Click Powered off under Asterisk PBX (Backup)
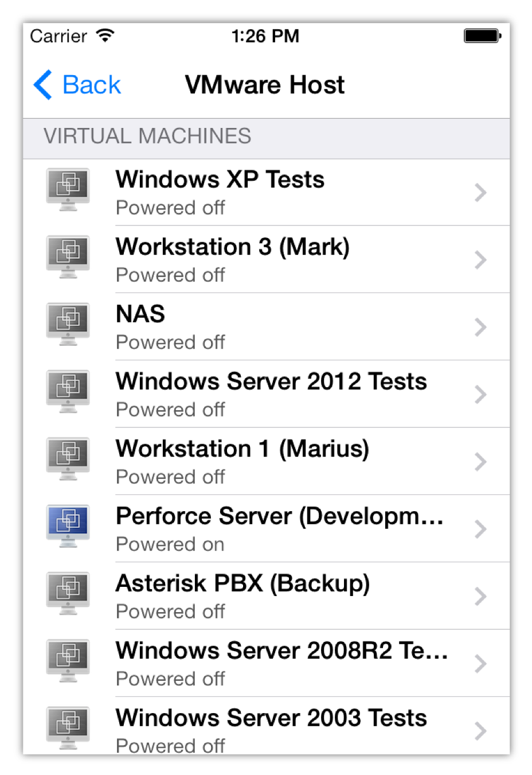This screenshot has height=775, width=532. click(x=170, y=612)
